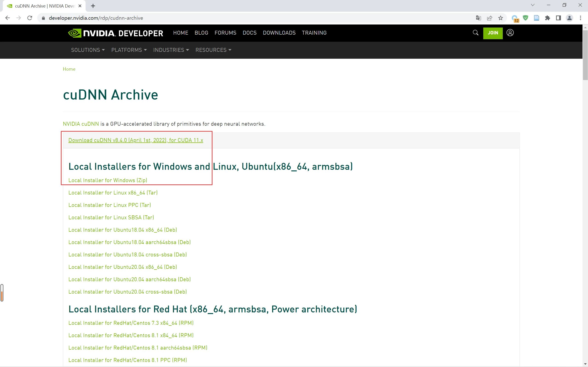
Task: Open the DOWNLOADS menu item
Action: 279,33
